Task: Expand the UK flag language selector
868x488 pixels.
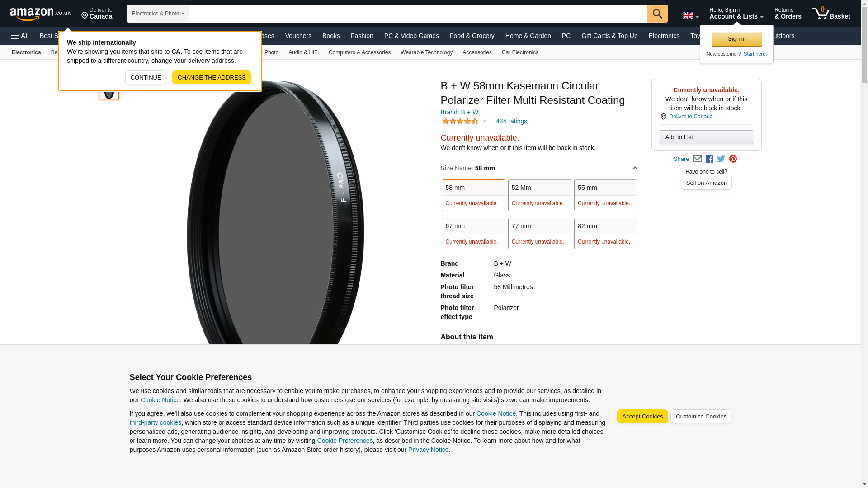Action: click(690, 16)
